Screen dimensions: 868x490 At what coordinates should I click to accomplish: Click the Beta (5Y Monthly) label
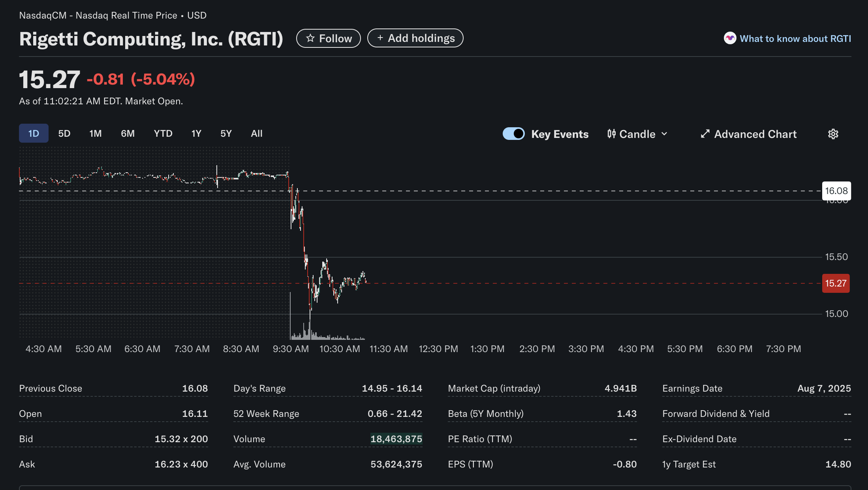coord(486,414)
